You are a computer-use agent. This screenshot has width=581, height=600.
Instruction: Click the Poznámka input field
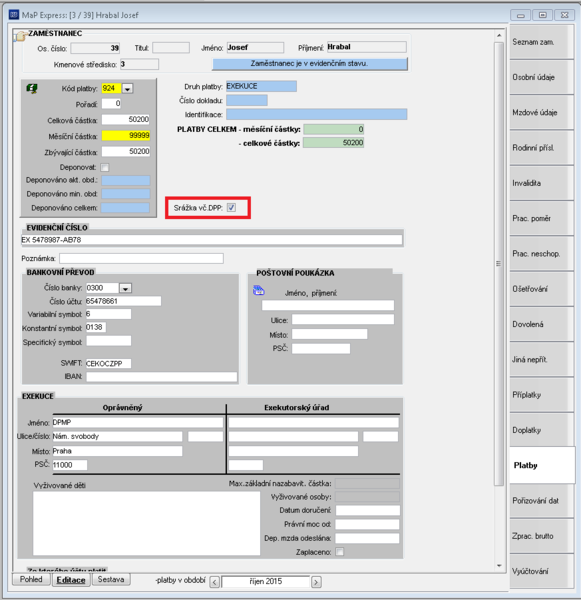click(141, 258)
